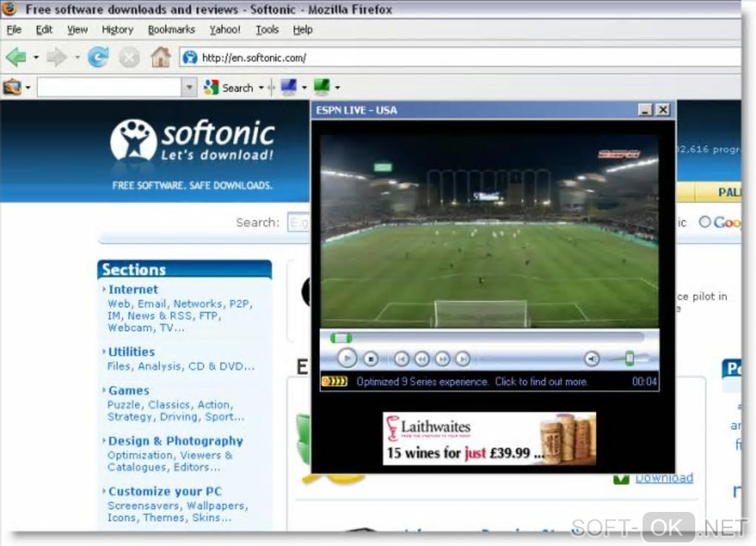Click the toolbar logo icon at far left
The width and height of the screenshot is (756, 546).
pos(12,87)
